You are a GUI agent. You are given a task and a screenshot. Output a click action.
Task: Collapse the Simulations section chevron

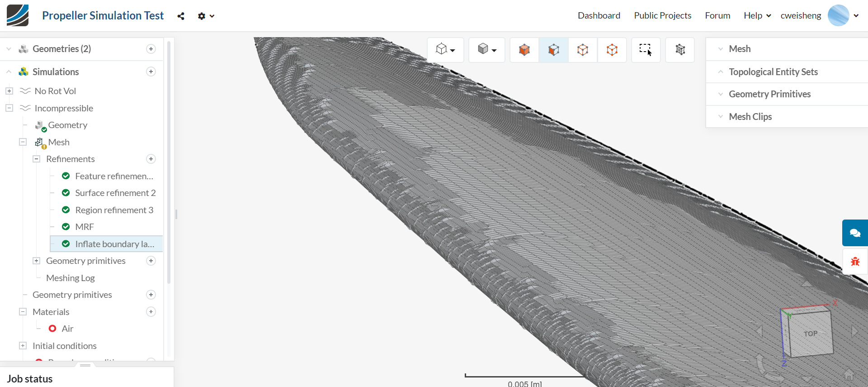9,72
